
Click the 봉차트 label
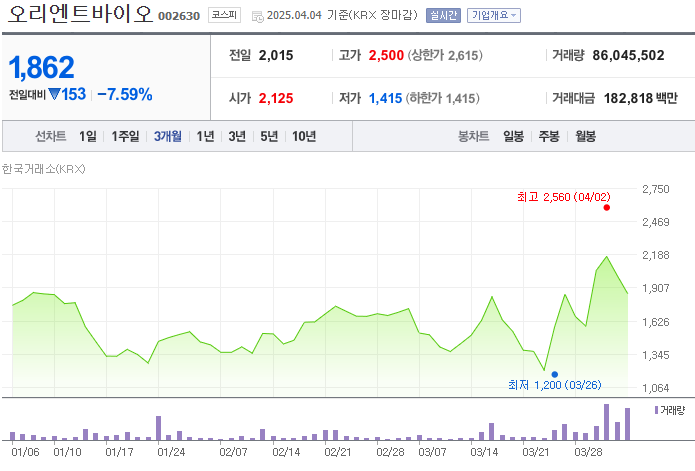(x=473, y=136)
